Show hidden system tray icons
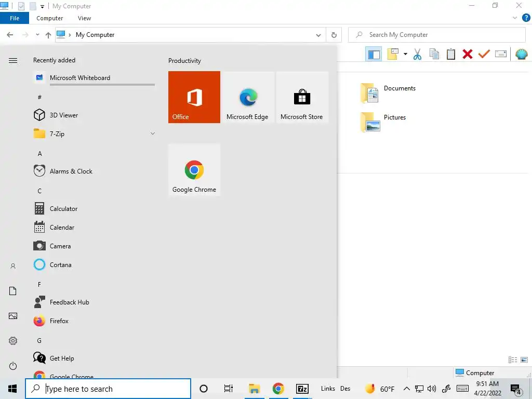 406,389
